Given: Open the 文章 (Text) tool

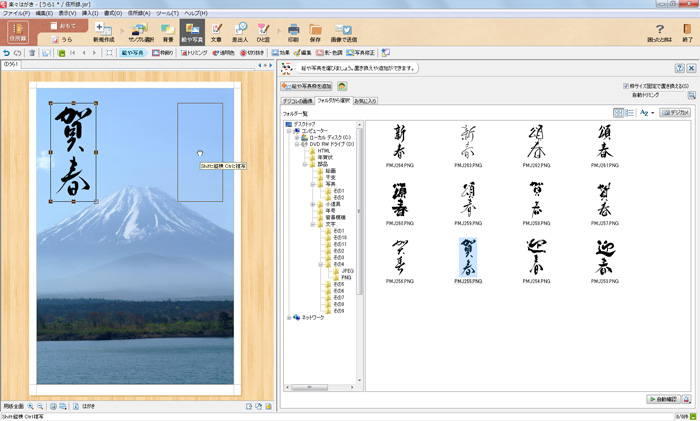Looking at the screenshot, I should (x=216, y=33).
